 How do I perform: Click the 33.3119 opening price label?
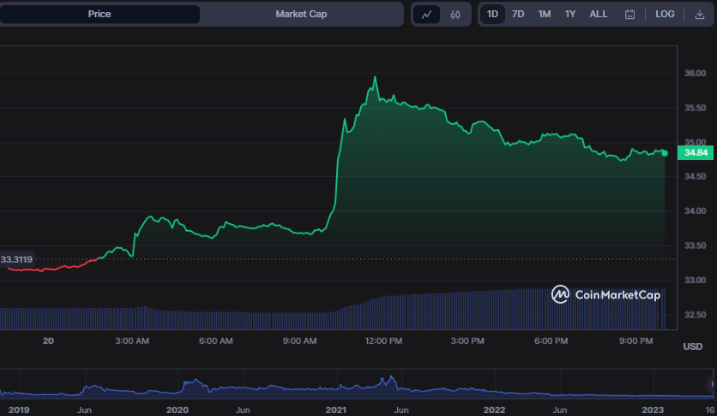[16, 260]
